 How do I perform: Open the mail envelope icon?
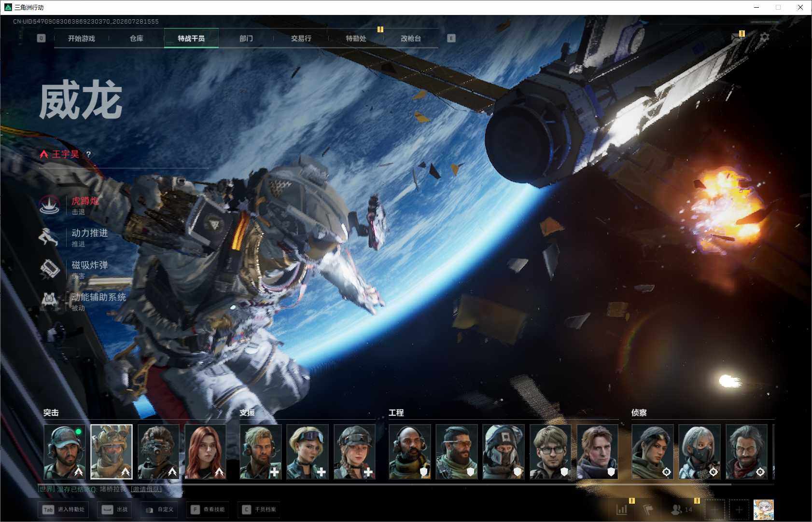click(737, 37)
